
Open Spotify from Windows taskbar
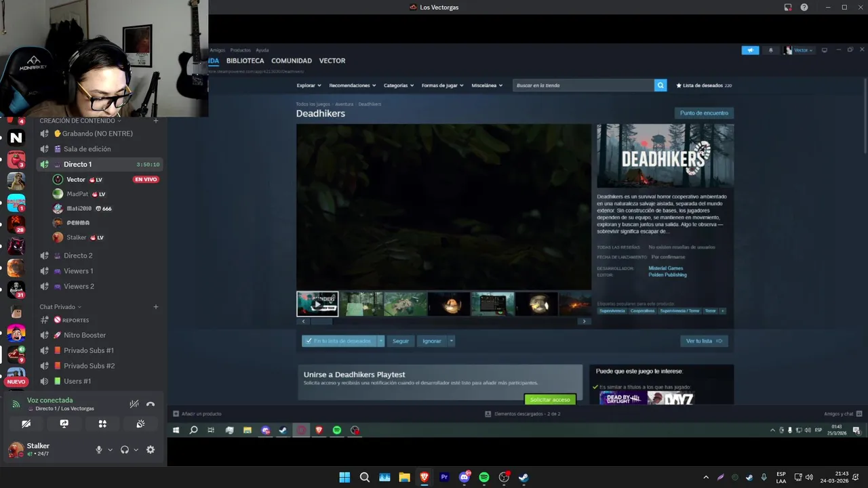[x=484, y=477]
